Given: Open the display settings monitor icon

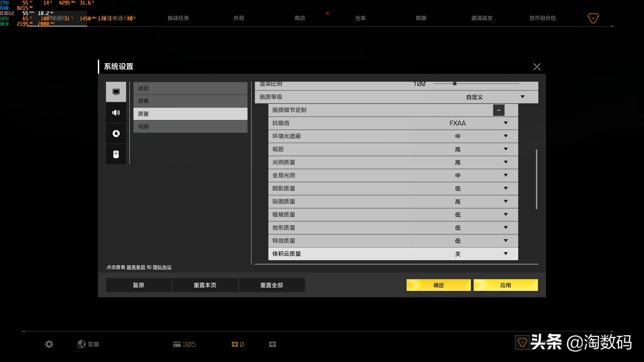Looking at the screenshot, I should [116, 92].
